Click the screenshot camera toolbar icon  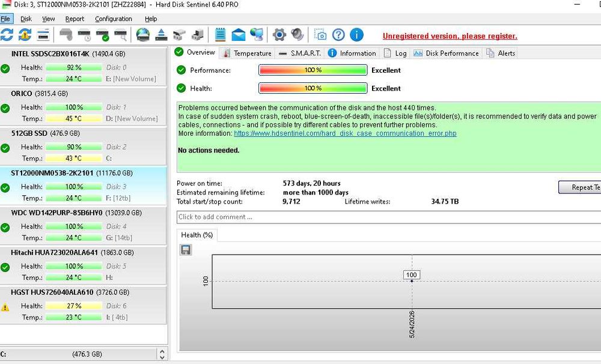[320, 35]
